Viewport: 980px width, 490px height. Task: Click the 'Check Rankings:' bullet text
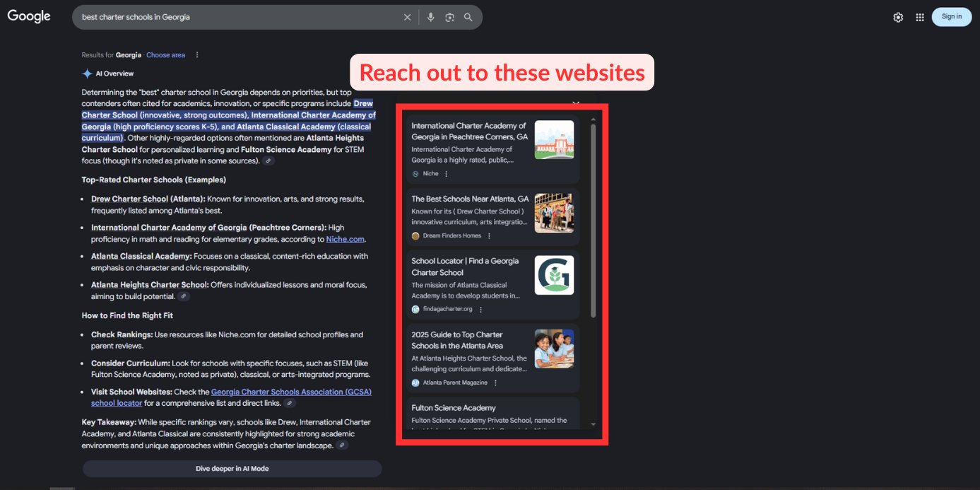pos(122,335)
